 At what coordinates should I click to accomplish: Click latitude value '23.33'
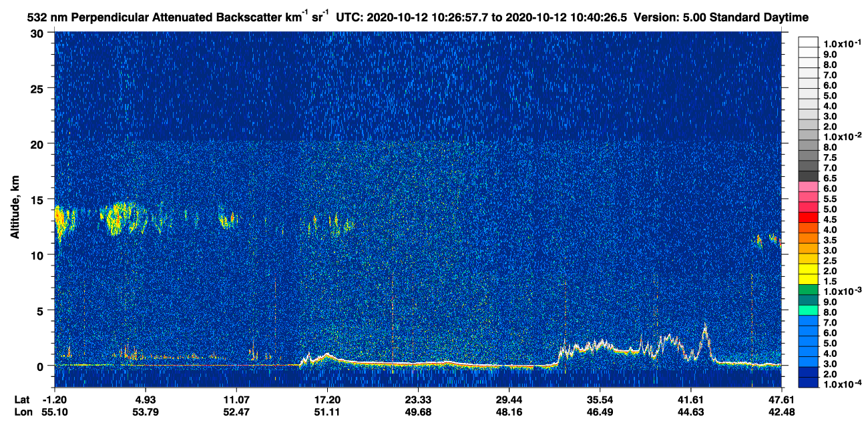pyautogui.click(x=418, y=400)
